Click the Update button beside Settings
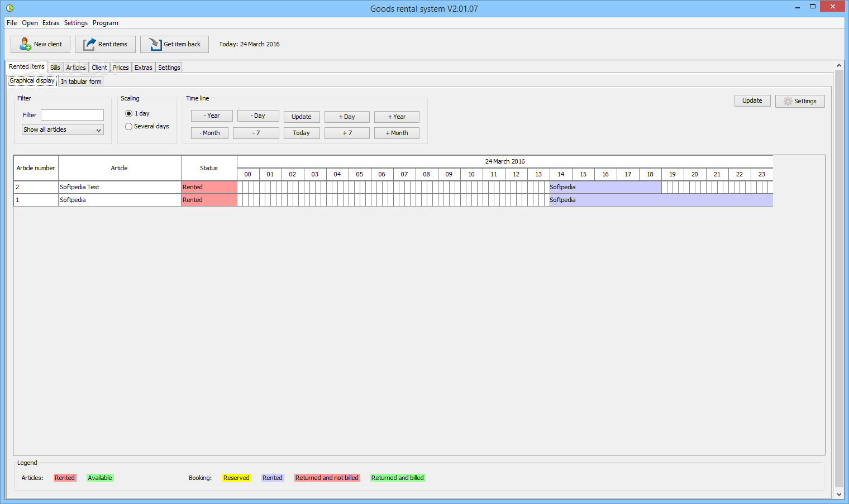This screenshot has height=504, width=849. click(752, 100)
